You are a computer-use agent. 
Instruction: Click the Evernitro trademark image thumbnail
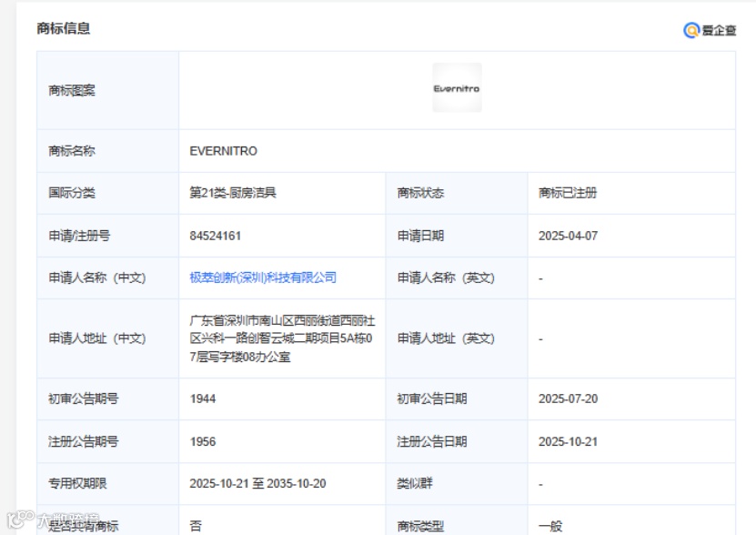click(x=457, y=87)
